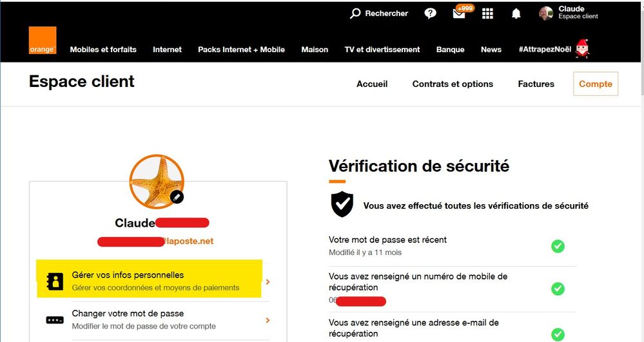
Task: Switch to the Factures tab
Action: pos(536,84)
